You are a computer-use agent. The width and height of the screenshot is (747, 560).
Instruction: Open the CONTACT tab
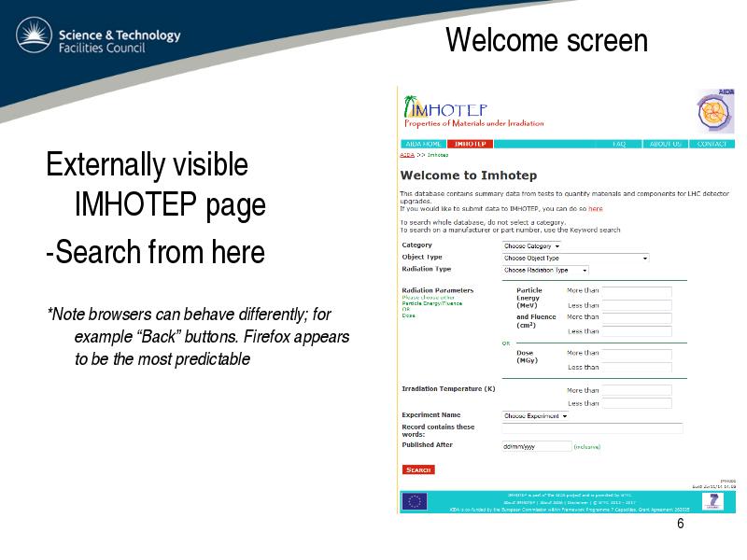tap(712, 144)
